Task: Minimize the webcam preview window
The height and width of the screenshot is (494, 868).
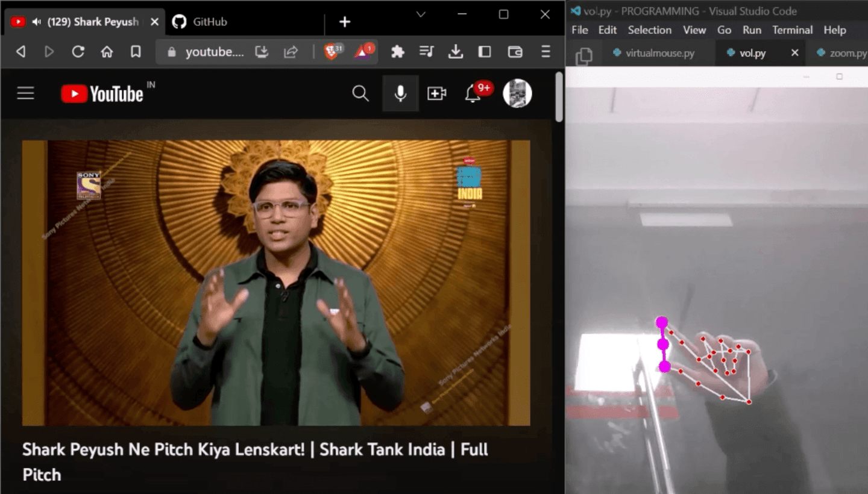Action: [807, 77]
